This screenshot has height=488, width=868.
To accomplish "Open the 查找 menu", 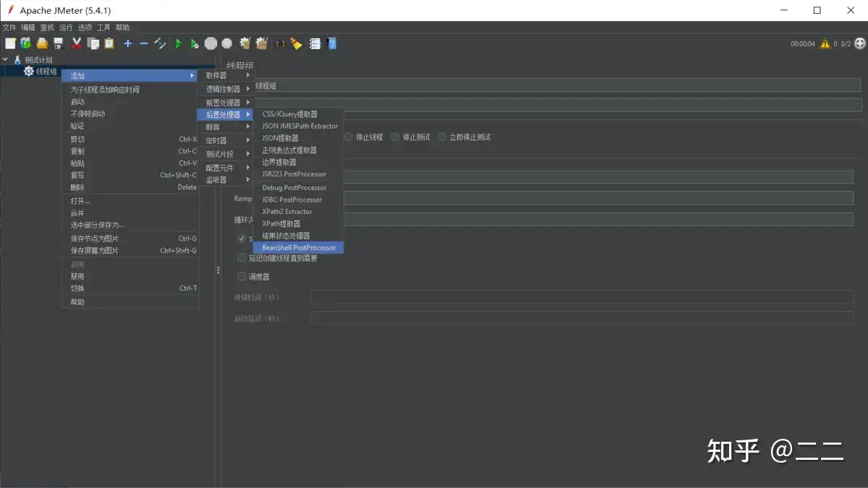I will point(47,27).
